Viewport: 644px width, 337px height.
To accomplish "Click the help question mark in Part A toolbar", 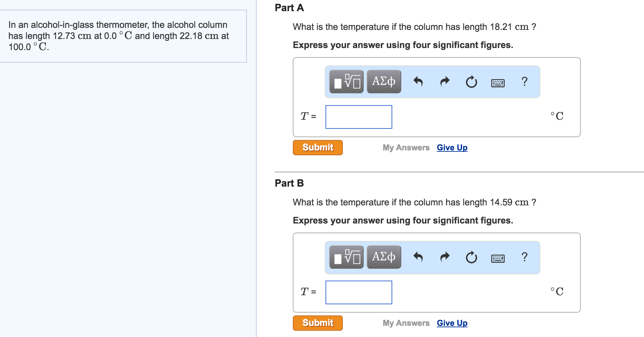I will 524,81.
